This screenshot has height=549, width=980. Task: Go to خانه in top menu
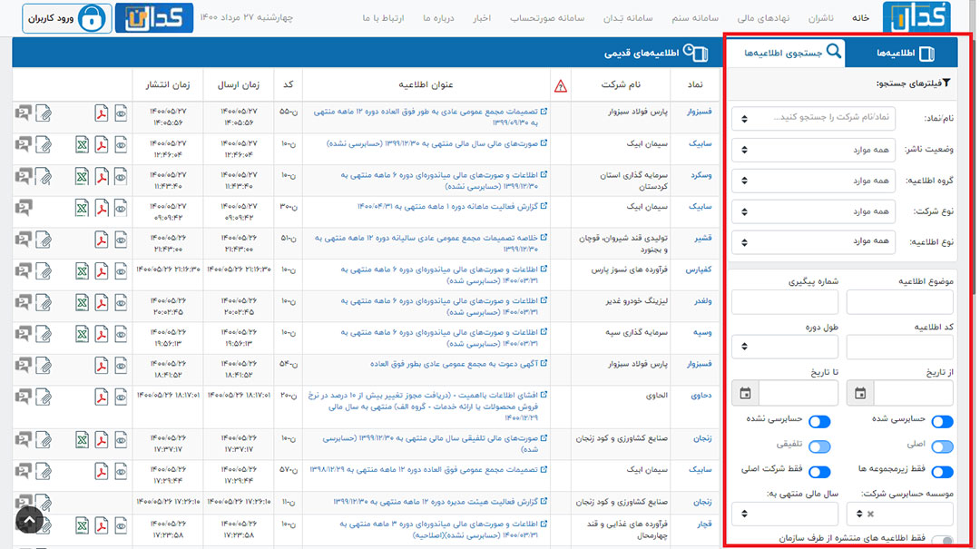pos(860,18)
